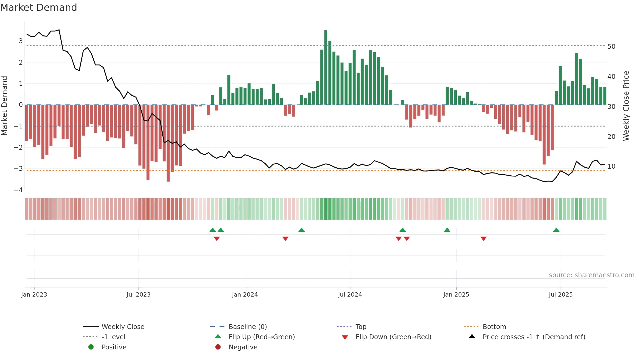Viewport: 644px width, 362px height.
Task: Toggle the Top legend entry
Action: click(352, 327)
